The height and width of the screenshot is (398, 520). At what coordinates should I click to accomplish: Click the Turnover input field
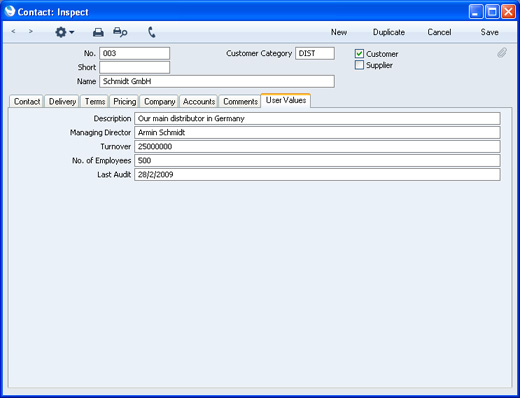317,146
